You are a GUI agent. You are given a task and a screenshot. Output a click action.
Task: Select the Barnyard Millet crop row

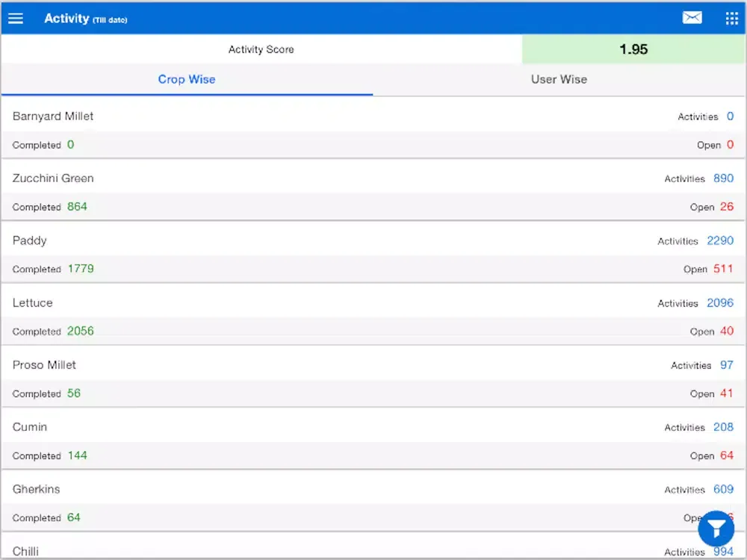pyautogui.click(x=373, y=128)
